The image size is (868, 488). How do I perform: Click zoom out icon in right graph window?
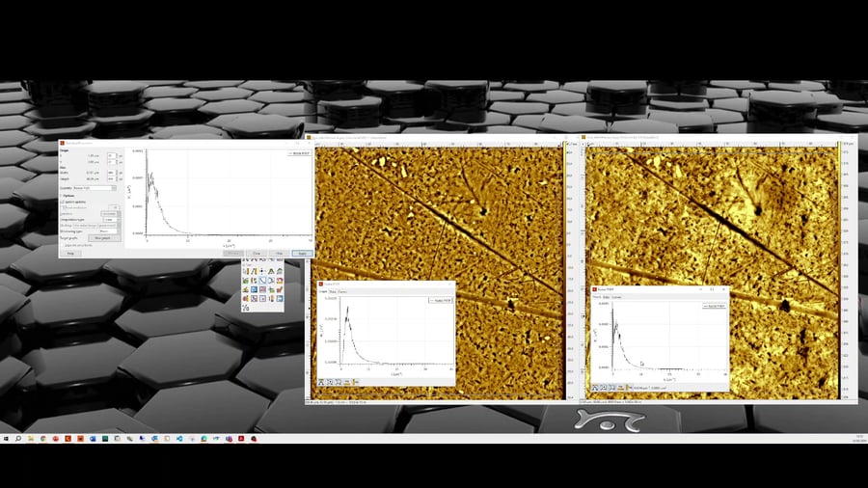click(611, 388)
